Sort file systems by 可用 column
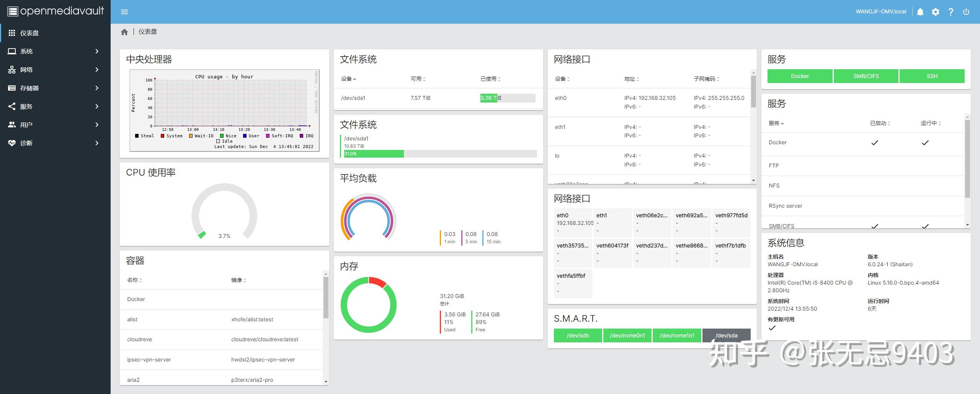Viewport: 980px width, 394px height. point(418,79)
